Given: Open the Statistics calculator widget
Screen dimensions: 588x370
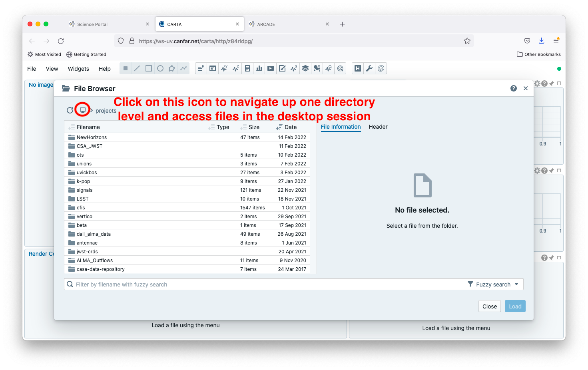Looking at the screenshot, I should point(247,68).
